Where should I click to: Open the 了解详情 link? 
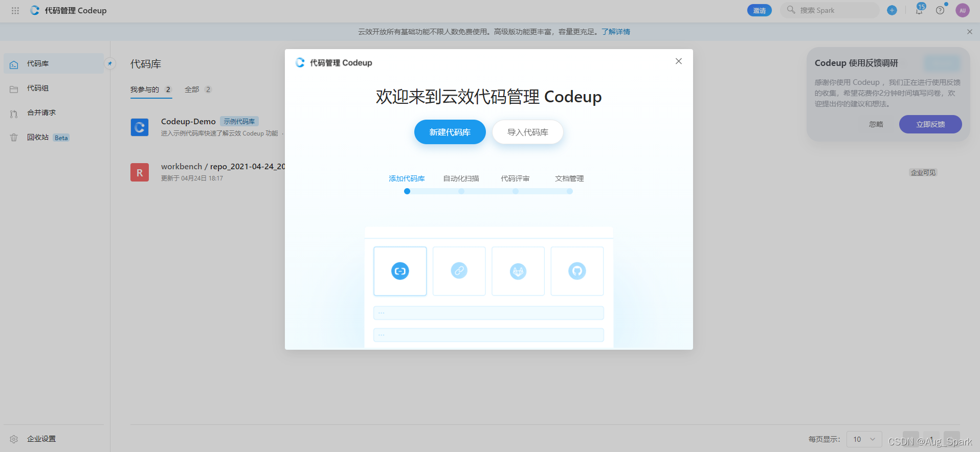click(616, 32)
